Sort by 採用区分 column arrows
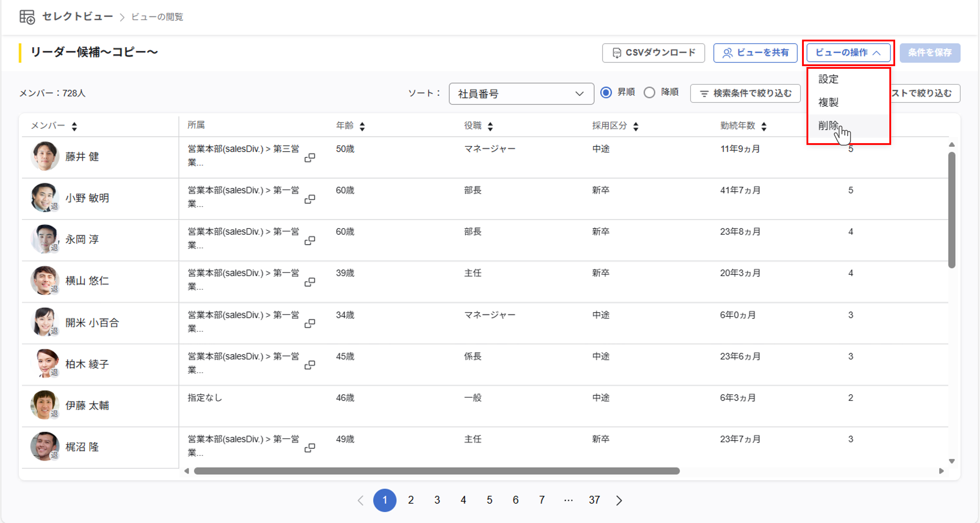 (636, 126)
